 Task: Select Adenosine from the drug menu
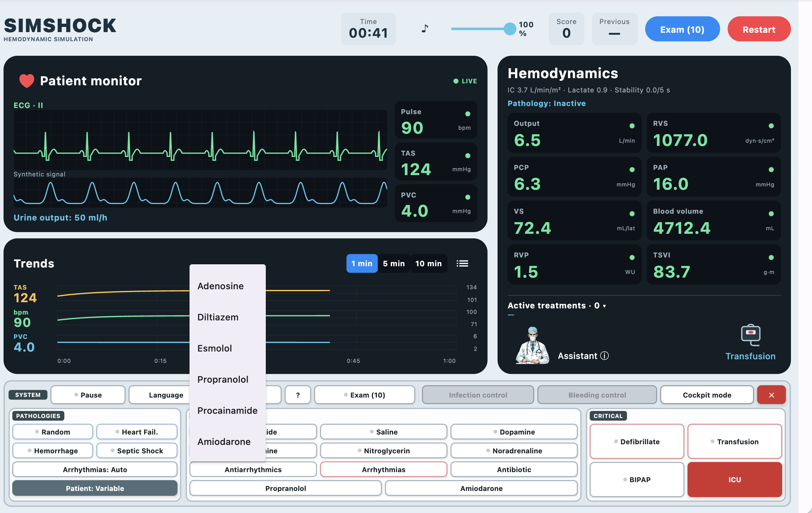pos(228,286)
